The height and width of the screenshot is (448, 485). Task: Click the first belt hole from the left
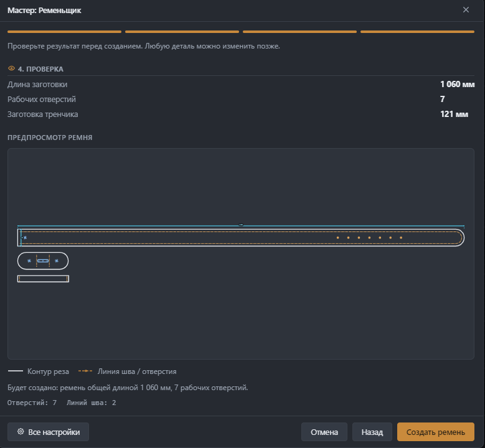pos(338,238)
